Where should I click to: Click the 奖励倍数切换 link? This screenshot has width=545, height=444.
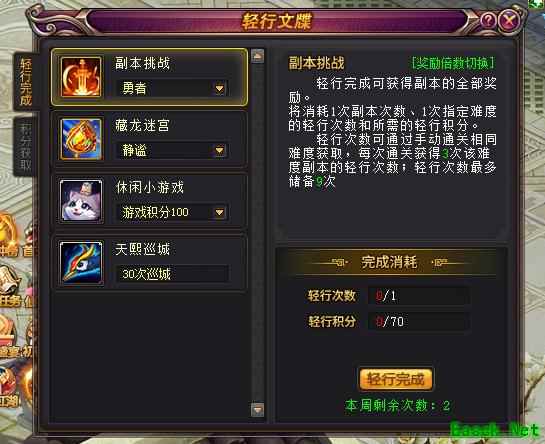[x=453, y=63]
